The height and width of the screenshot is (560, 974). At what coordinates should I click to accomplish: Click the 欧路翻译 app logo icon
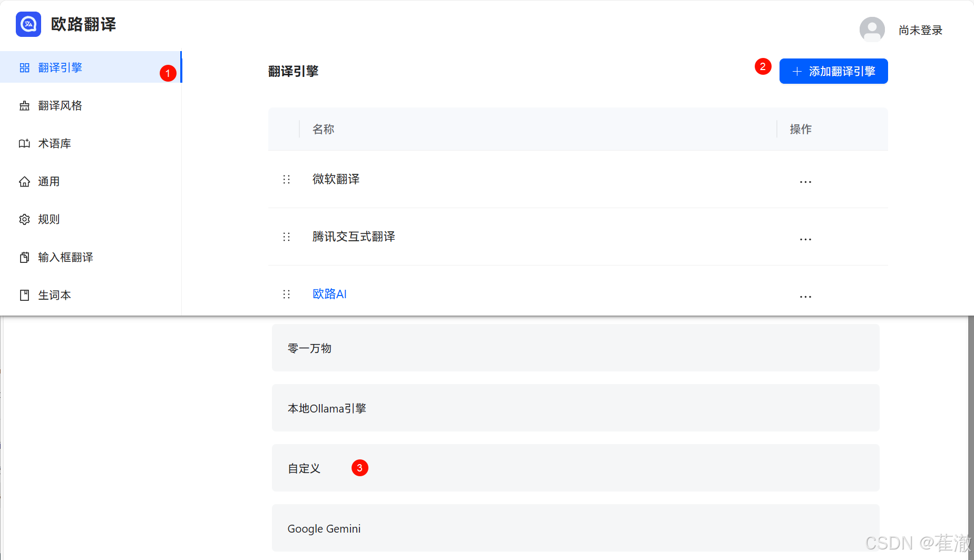pyautogui.click(x=28, y=24)
